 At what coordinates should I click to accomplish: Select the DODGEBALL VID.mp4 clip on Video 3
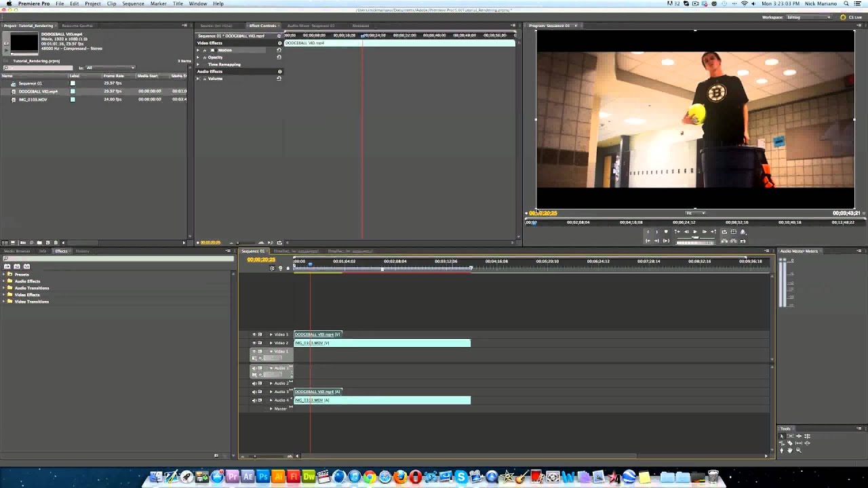(317, 334)
